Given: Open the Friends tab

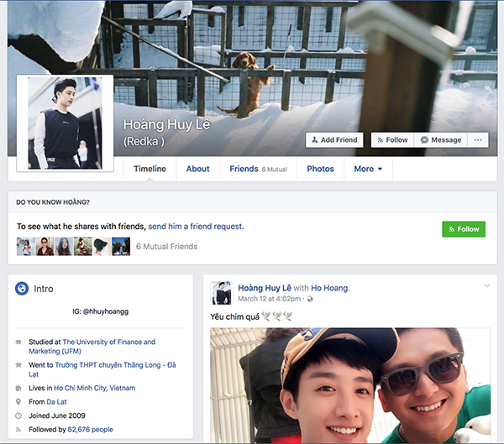Looking at the screenshot, I should pyautogui.click(x=244, y=169).
